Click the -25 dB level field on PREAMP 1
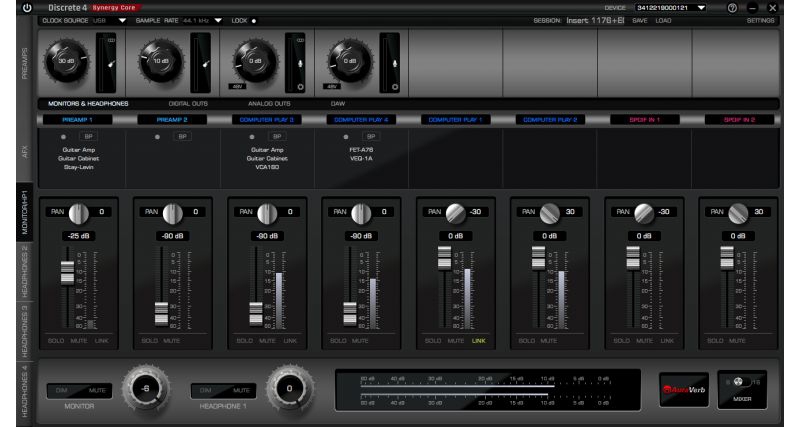This screenshot has height=427, width=800. [79, 236]
